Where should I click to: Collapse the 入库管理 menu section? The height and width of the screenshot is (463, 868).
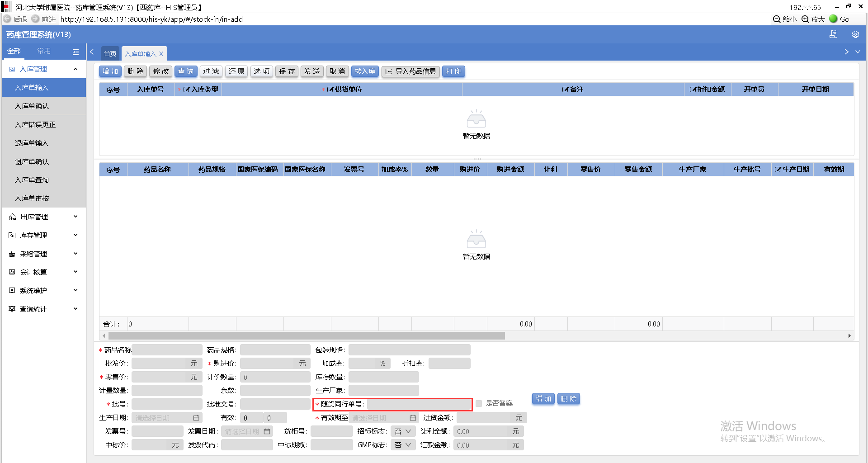click(x=75, y=69)
